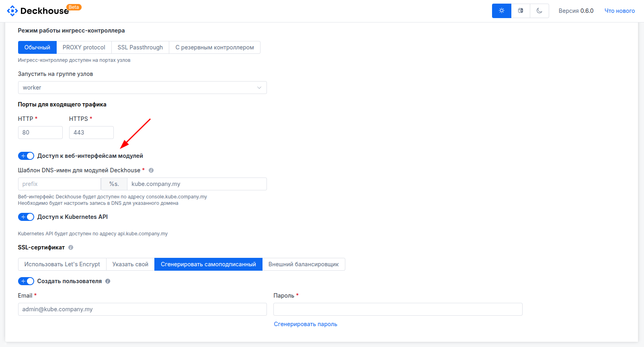Open Что нового link

pos(619,11)
